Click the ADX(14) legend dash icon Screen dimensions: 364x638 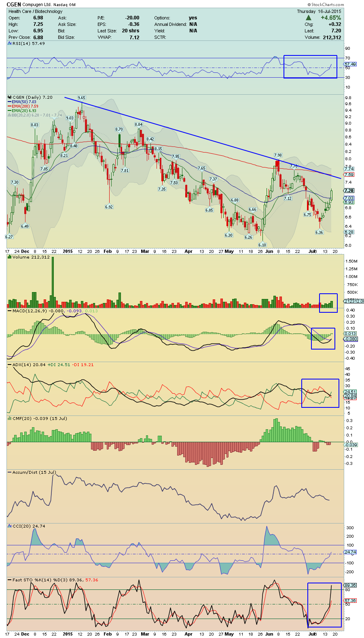click(x=10, y=365)
